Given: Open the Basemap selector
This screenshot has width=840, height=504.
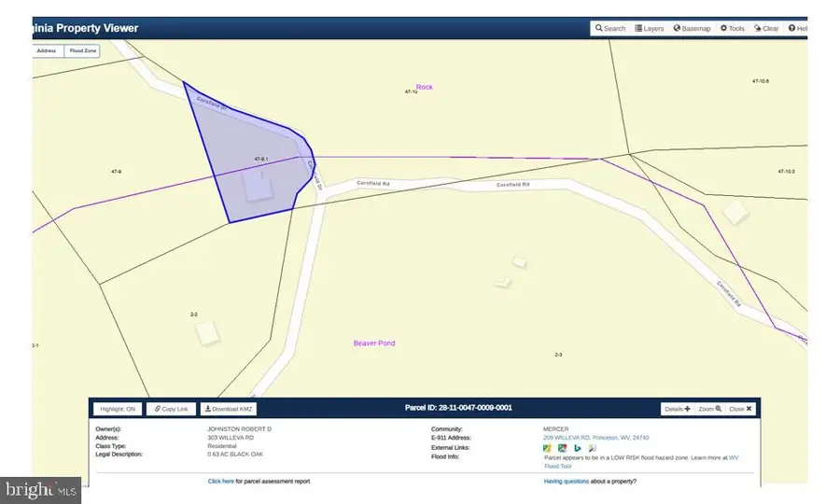Looking at the screenshot, I should (693, 28).
